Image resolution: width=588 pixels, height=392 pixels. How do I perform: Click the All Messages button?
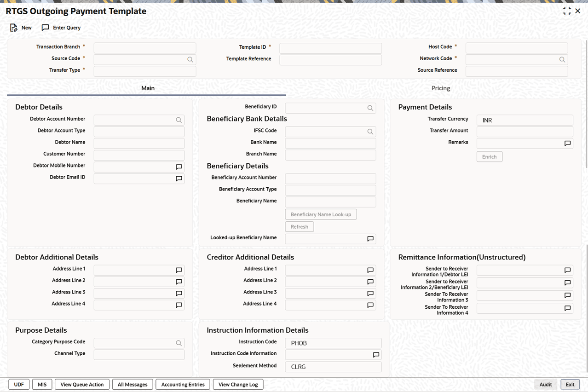(x=133, y=385)
